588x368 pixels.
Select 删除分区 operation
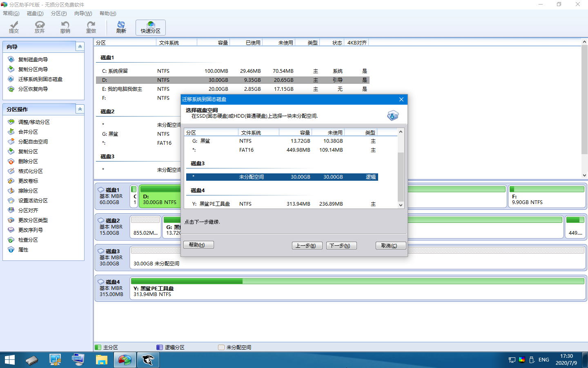click(28, 162)
